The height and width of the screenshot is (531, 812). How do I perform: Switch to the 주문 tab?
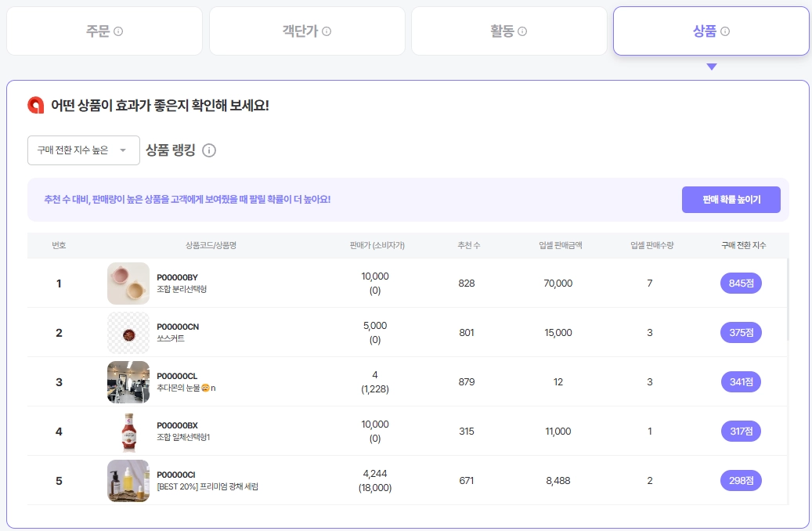(x=104, y=31)
